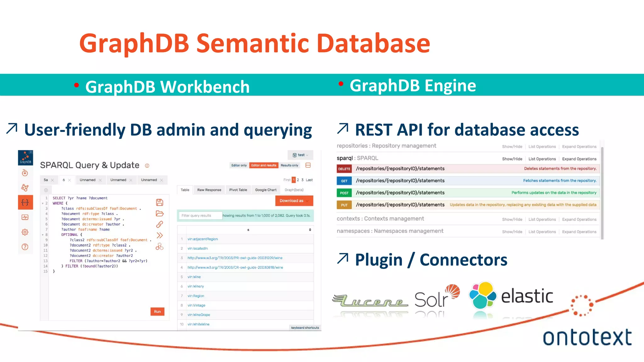Switch to the Results only view

(289, 165)
